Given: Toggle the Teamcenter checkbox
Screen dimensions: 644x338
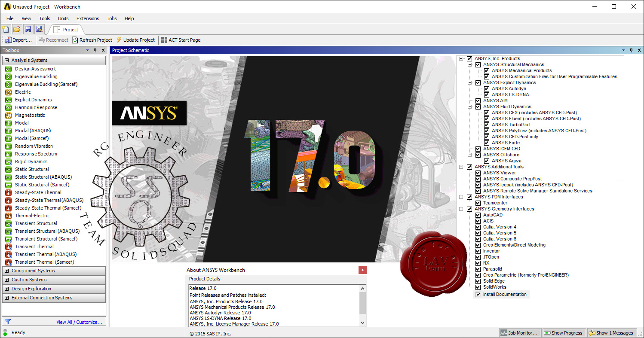Looking at the screenshot, I should 478,203.
